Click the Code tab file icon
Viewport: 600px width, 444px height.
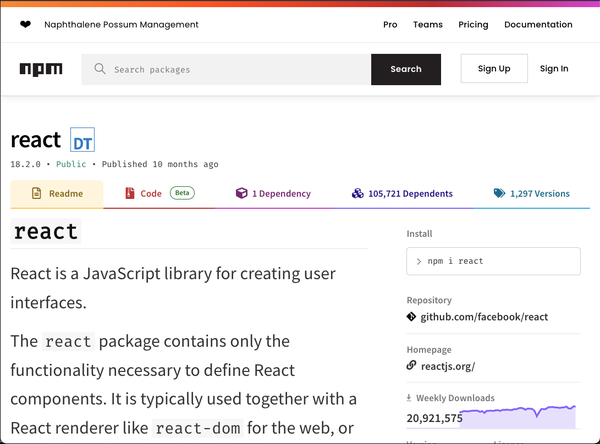point(129,194)
